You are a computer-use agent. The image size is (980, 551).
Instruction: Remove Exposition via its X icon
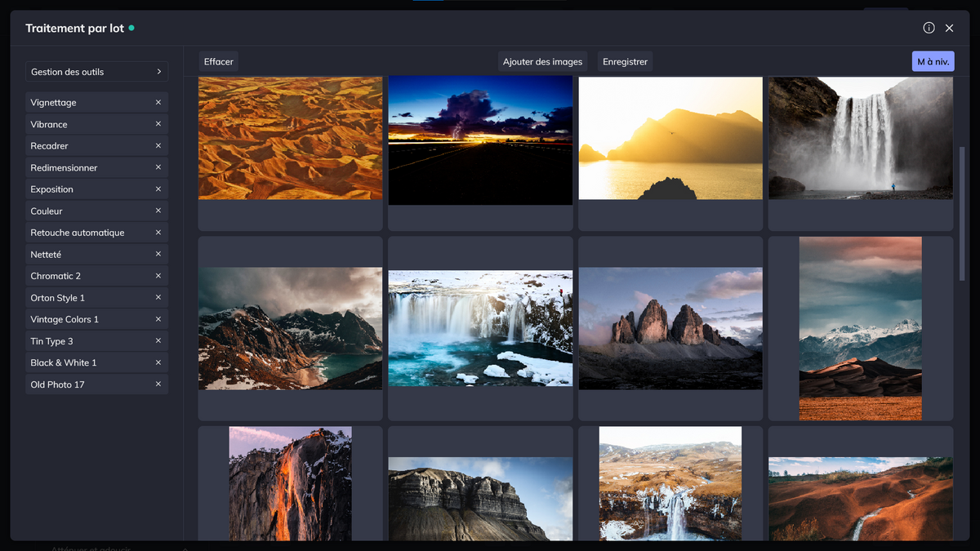coord(158,189)
